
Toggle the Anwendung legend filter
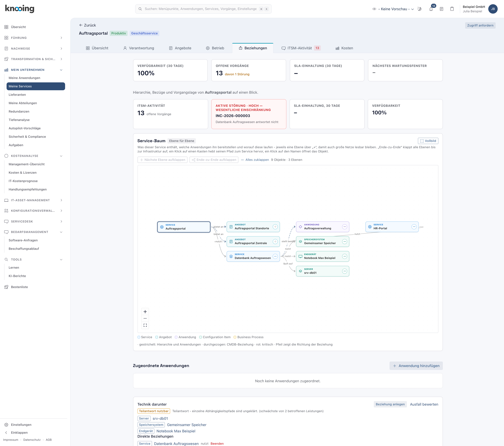tap(185, 337)
